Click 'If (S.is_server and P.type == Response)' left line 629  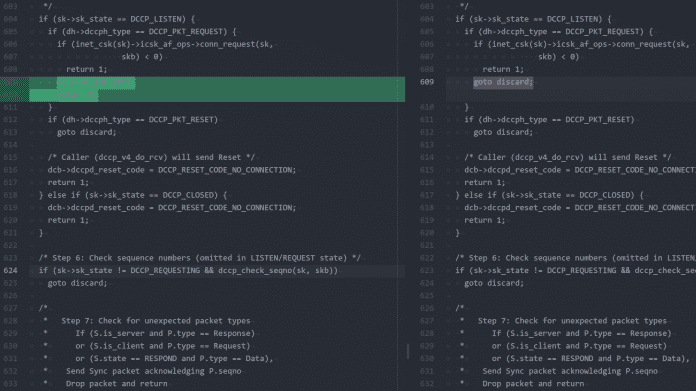(x=165, y=333)
